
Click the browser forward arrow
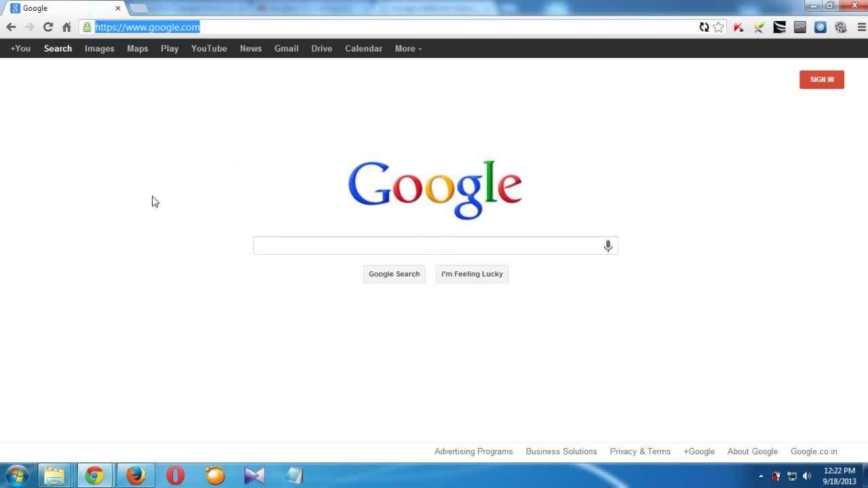tap(29, 27)
